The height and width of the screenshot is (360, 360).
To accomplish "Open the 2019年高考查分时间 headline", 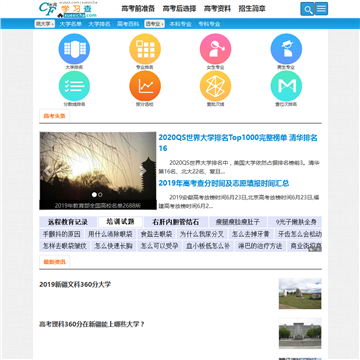I will tap(224, 183).
